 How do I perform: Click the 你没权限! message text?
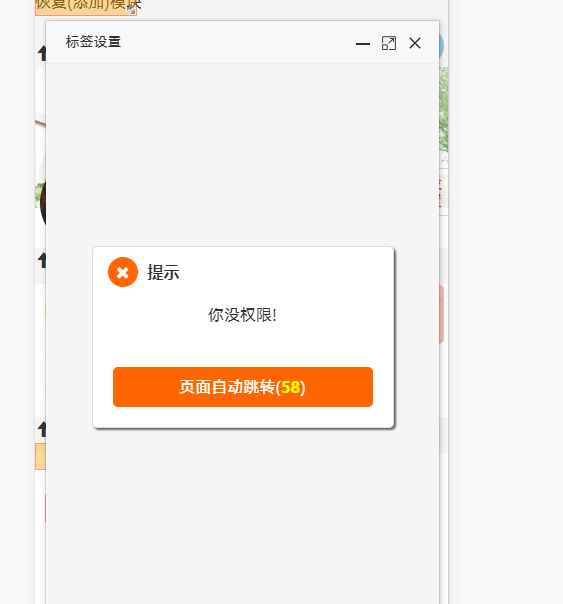[242, 315]
